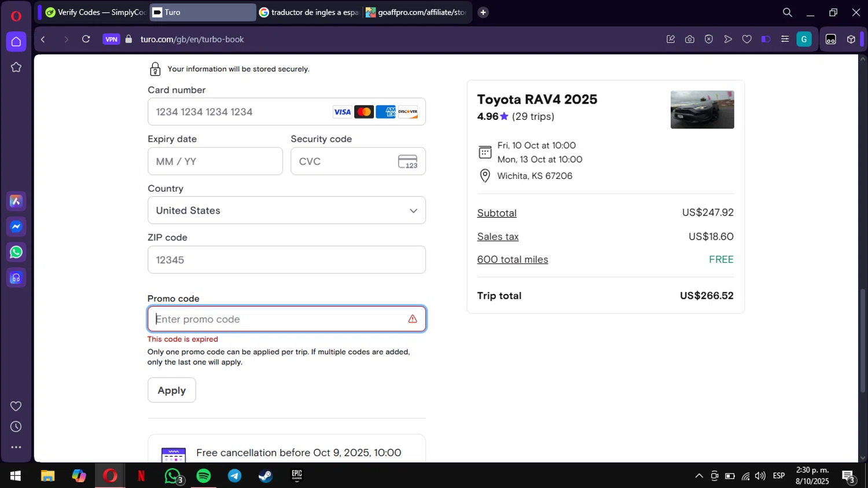868x488 pixels.
Task: Click the 600 total miles link
Action: pyautogui.click(x=512, y=260)
